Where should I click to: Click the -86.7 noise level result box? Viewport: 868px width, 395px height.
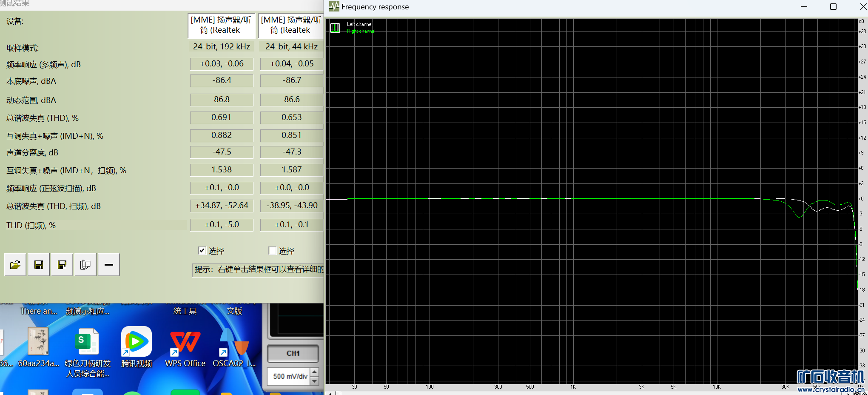coord(292,80)
